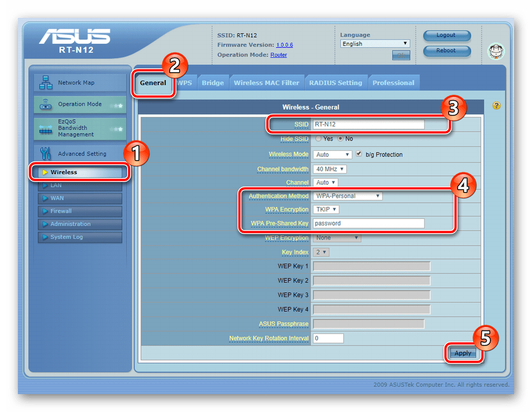Click the WPA Pre-Shared Key field
532x412 pixels.
click(368, 223)
